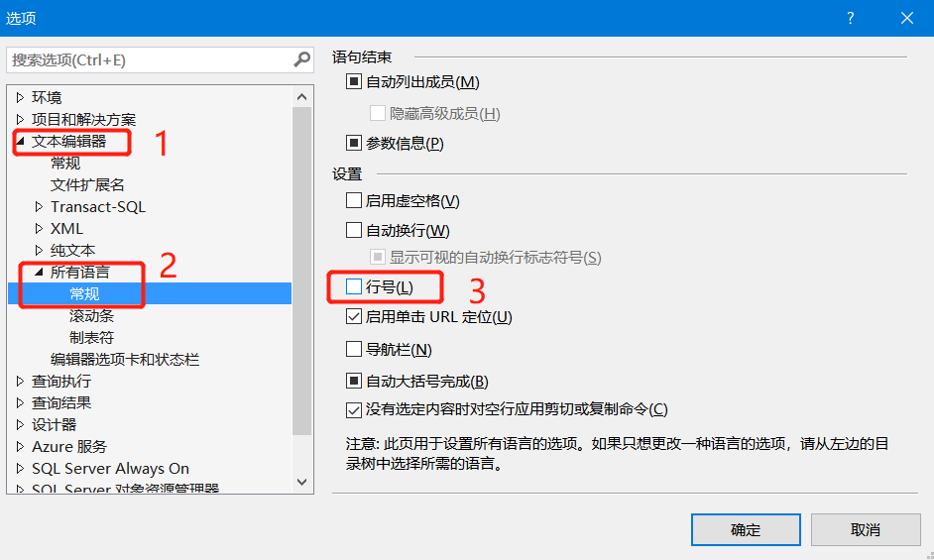Uncheck 启用单击 URL 定位(U)
Screen dimensions: 934x560
coord(354,316)
